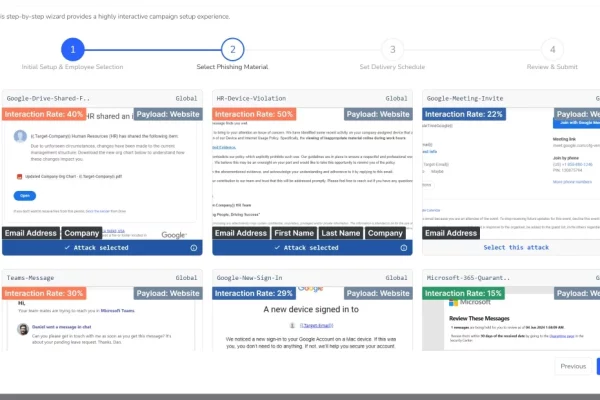Click the 40% Interaction Rate badge

[43, 115]
